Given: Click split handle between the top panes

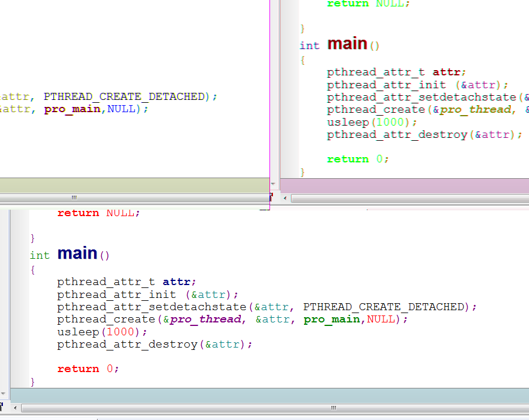Looking at the screenshot, I should pos(271,196).
